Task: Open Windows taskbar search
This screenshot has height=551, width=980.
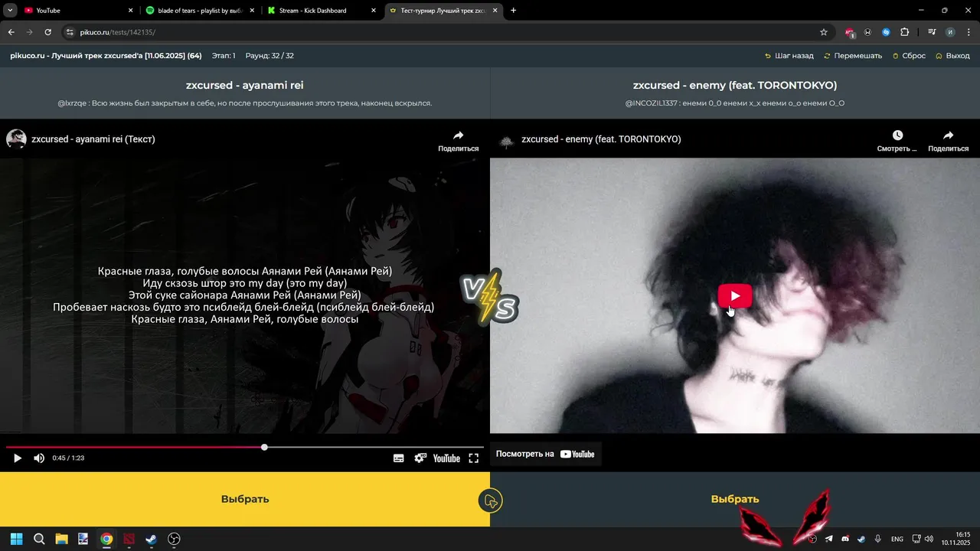Action: tap(39, 539)
